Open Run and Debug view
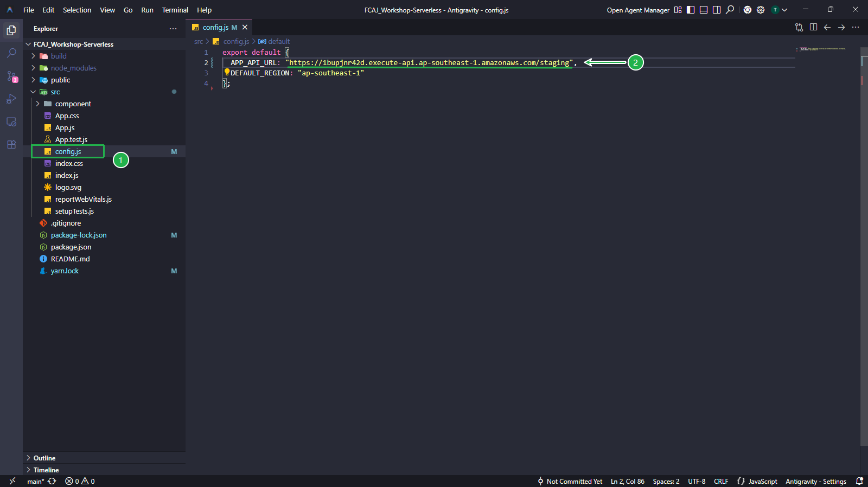The image size is (868, 487). pos(11,99)
